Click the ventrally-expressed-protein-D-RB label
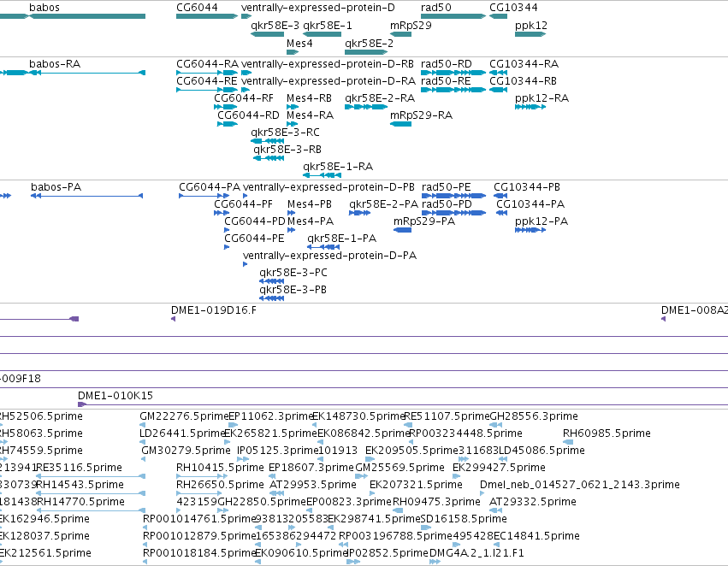The height and width of the screenshot is (566, 728). (x=328, y=64)
